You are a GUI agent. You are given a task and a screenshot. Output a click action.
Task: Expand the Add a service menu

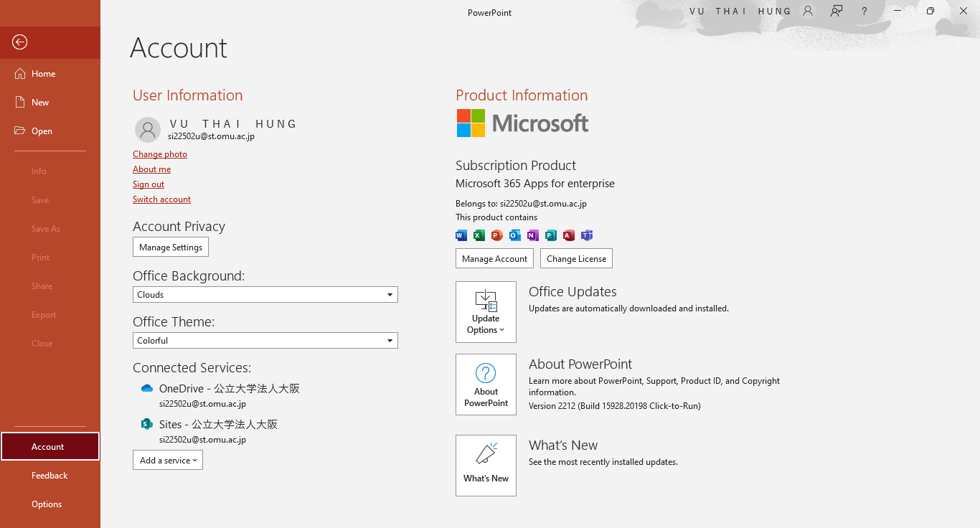[168, 461]
